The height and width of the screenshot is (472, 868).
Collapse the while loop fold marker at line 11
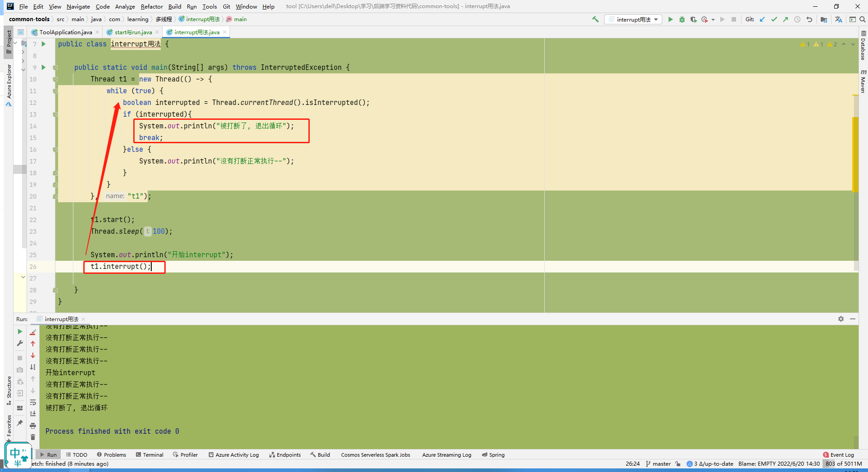point(55,91)
